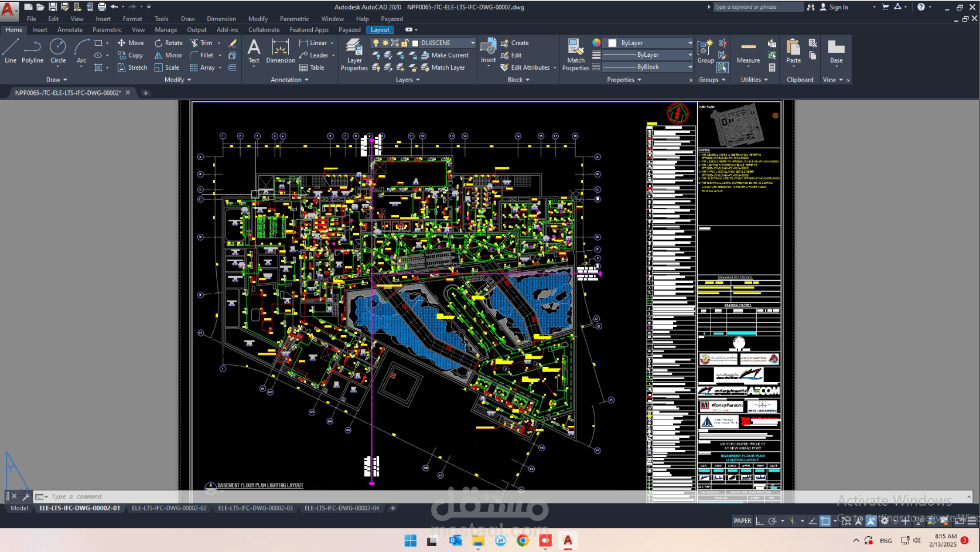
Task: Click the Group tool
Action: [706, 51]
